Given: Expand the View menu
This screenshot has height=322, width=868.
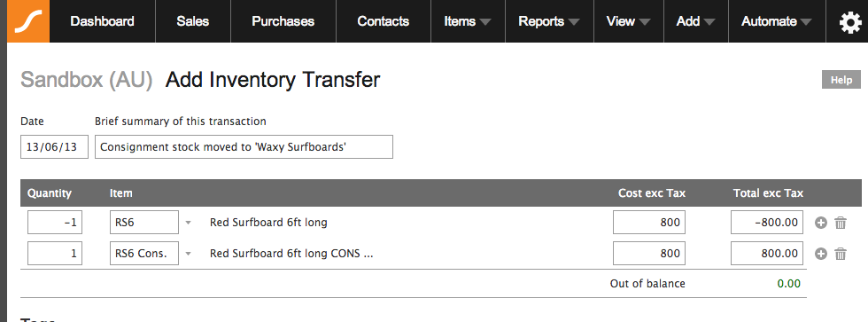Looking at the screenshot, I should 628,21.
